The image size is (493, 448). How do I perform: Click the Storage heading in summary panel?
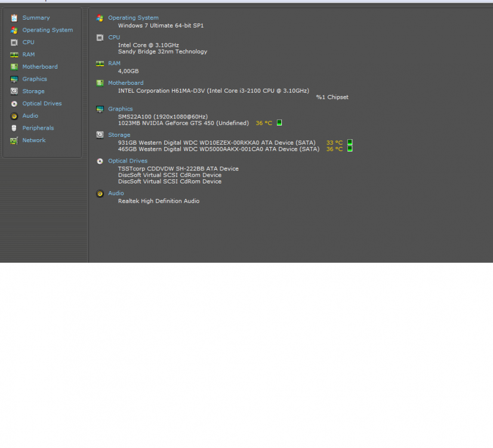[119, 135]
